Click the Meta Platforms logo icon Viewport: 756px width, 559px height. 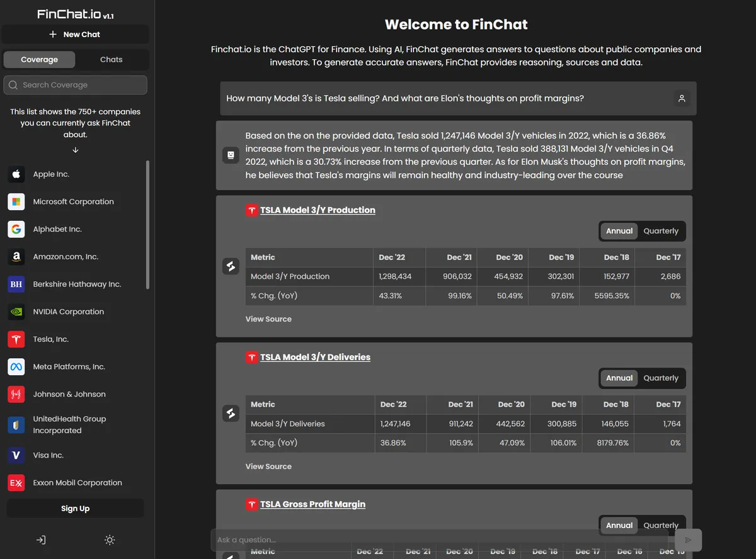pyautogui.click(x=16, y=367)
